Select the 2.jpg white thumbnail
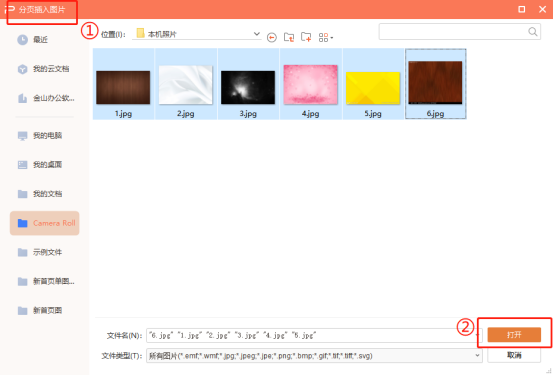The height and width of the screenshot is (375, 554). coord(186,84)
